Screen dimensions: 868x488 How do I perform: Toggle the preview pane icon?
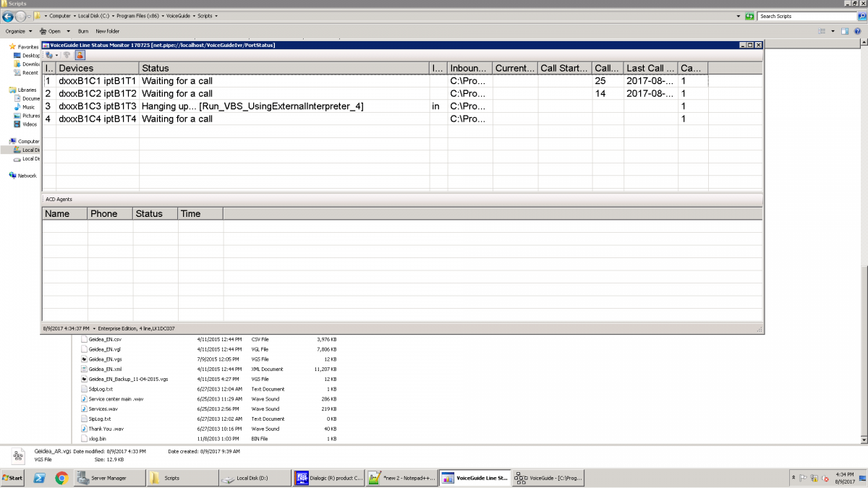click(844, 31)
